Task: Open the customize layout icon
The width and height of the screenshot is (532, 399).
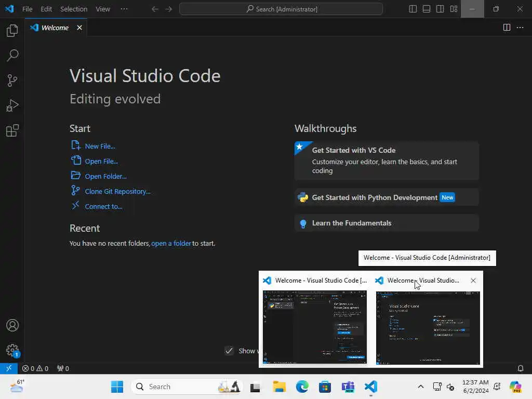Action: click(x=454, y=9)
